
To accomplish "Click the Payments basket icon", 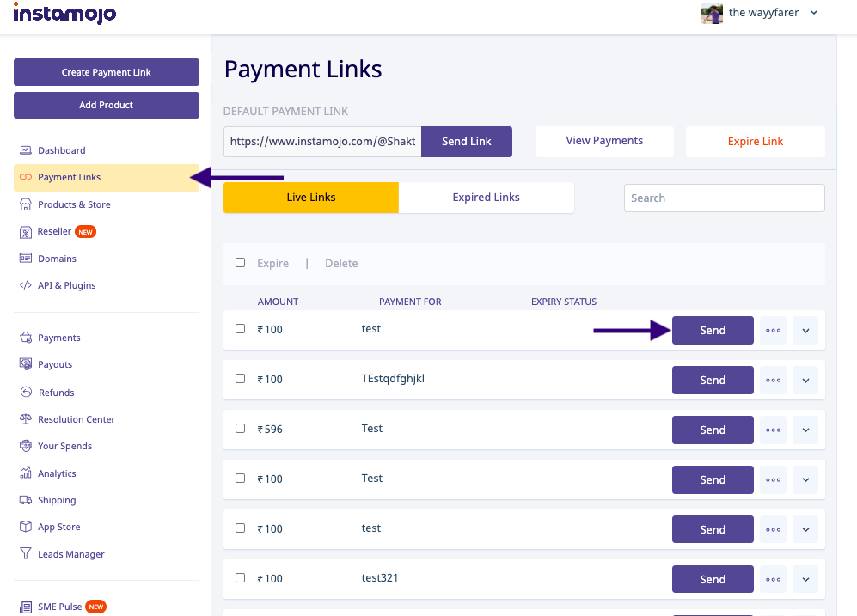I will tap(26, 338).
